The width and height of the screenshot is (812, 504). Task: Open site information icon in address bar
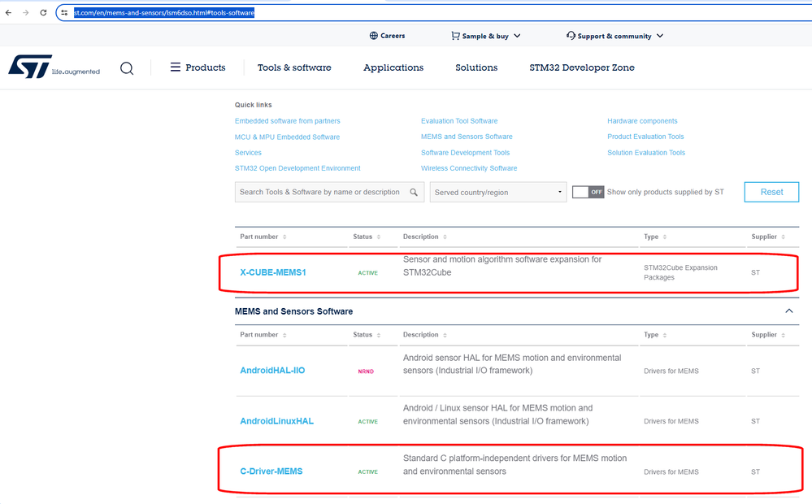[64, 12]
